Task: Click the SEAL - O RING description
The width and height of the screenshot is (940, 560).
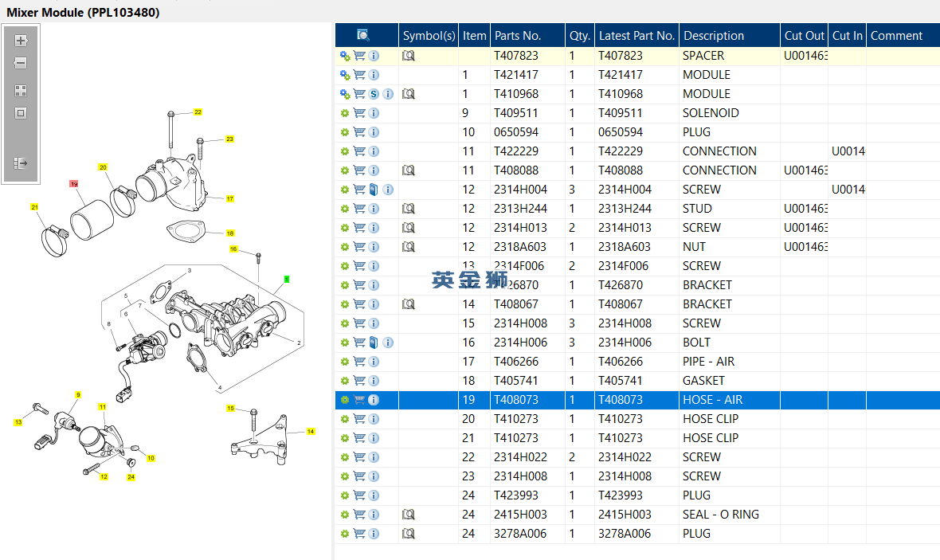Action: (x=721, y=515)
